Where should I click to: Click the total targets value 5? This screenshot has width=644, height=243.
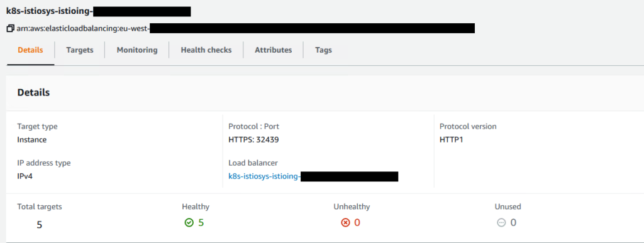click(x=40, y=225)
